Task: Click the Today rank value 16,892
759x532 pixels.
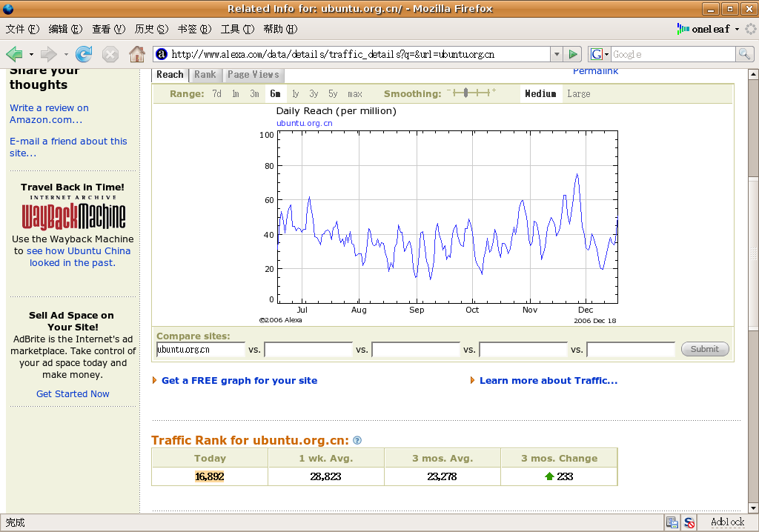Action: [x=210, y=477]
